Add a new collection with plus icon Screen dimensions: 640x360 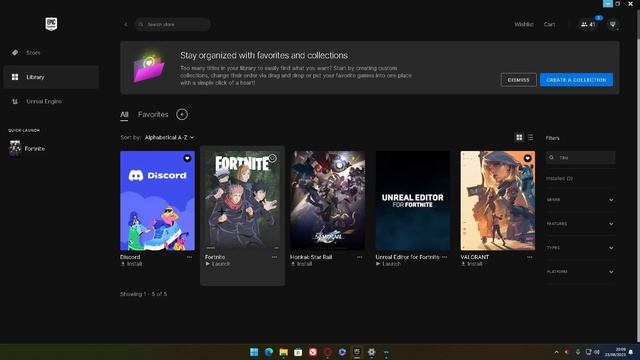point(182,114)
